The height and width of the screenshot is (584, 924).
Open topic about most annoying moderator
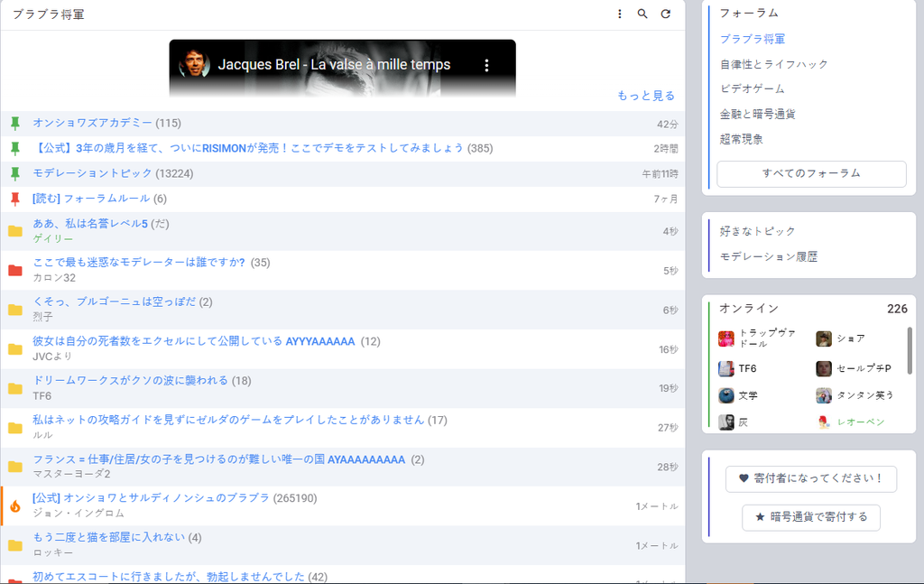click(138, 263)
